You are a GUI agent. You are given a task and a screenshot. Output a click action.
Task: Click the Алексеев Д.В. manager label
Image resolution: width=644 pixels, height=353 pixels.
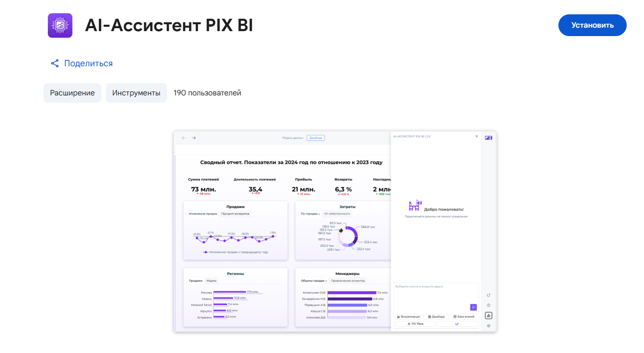tap(315, 317)
